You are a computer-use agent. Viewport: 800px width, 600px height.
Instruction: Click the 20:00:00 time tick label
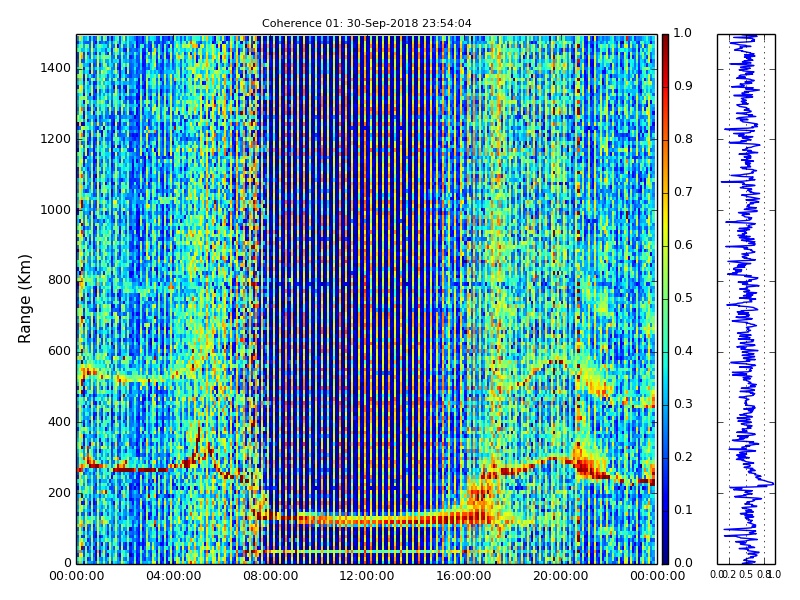point(560,576)
